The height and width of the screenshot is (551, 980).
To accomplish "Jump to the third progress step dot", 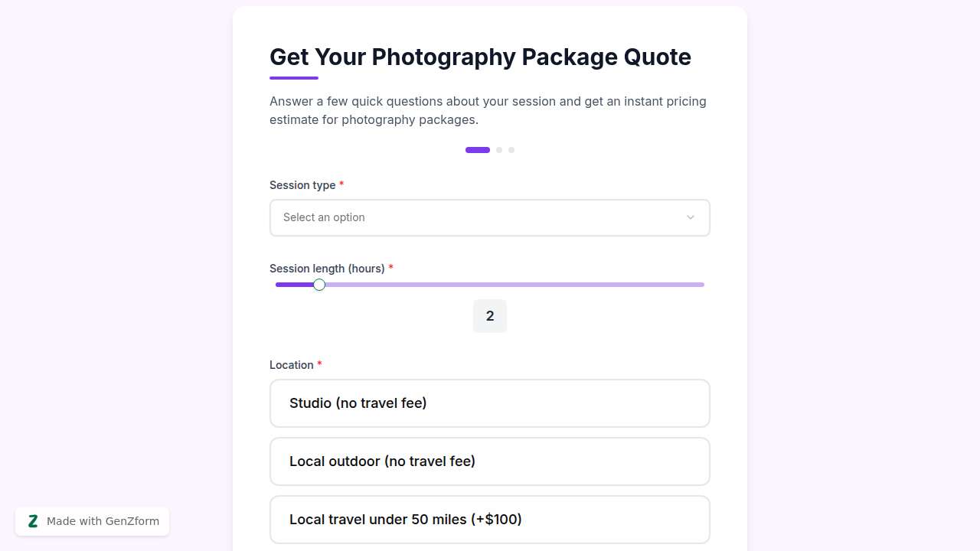I will point(511,150).
